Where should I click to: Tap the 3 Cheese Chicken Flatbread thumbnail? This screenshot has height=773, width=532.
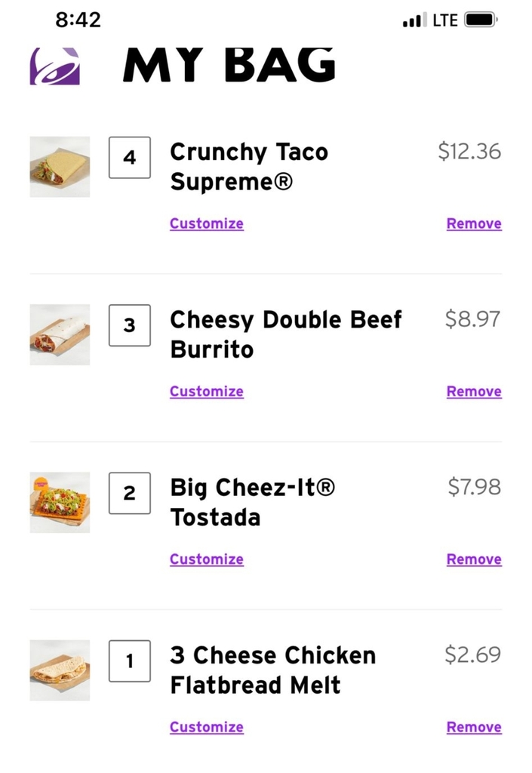click(x=60, y=670)
